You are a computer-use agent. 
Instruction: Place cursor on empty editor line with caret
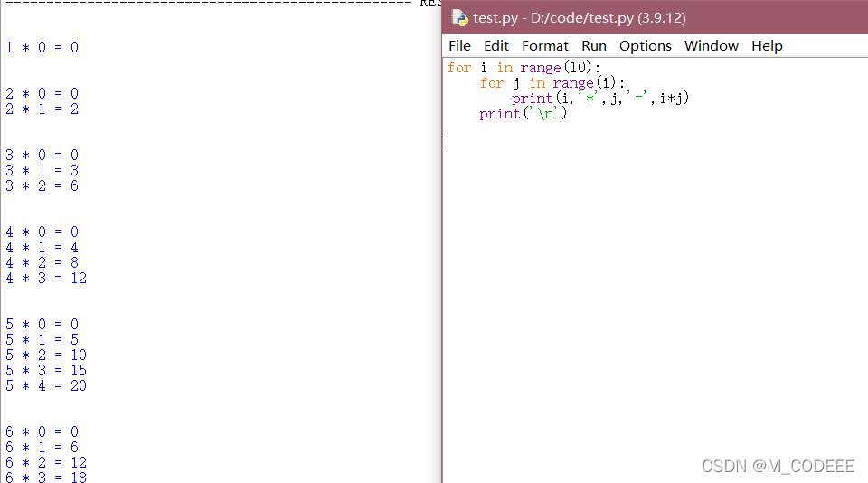(x=656, y=144)
